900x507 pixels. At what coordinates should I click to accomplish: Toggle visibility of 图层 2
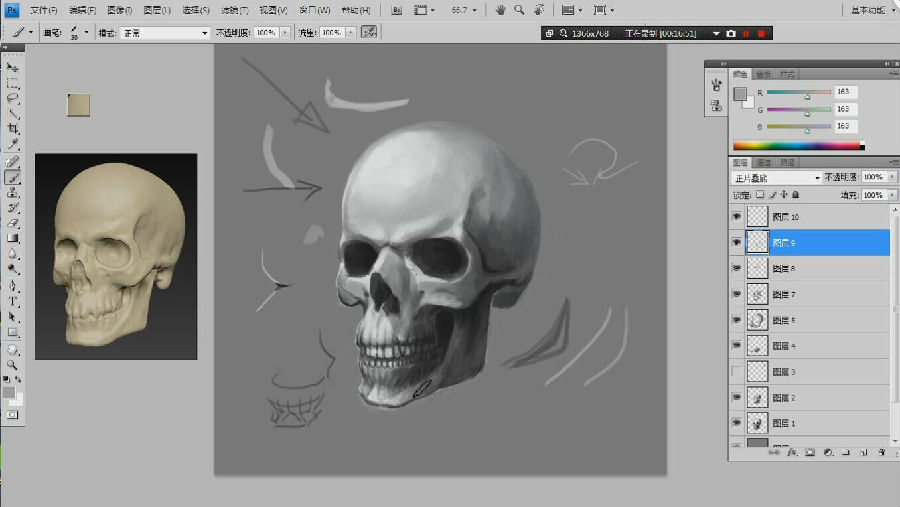(736, 397)
